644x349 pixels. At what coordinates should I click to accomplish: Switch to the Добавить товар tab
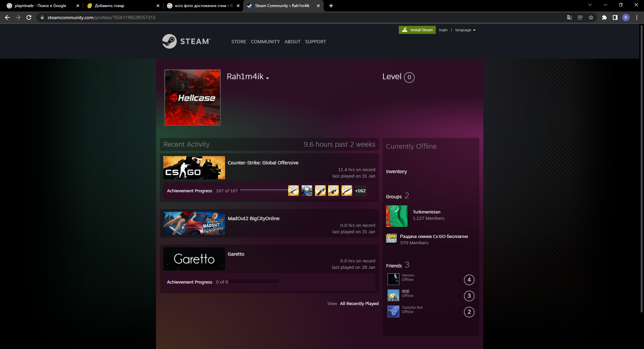click(121, 6)
